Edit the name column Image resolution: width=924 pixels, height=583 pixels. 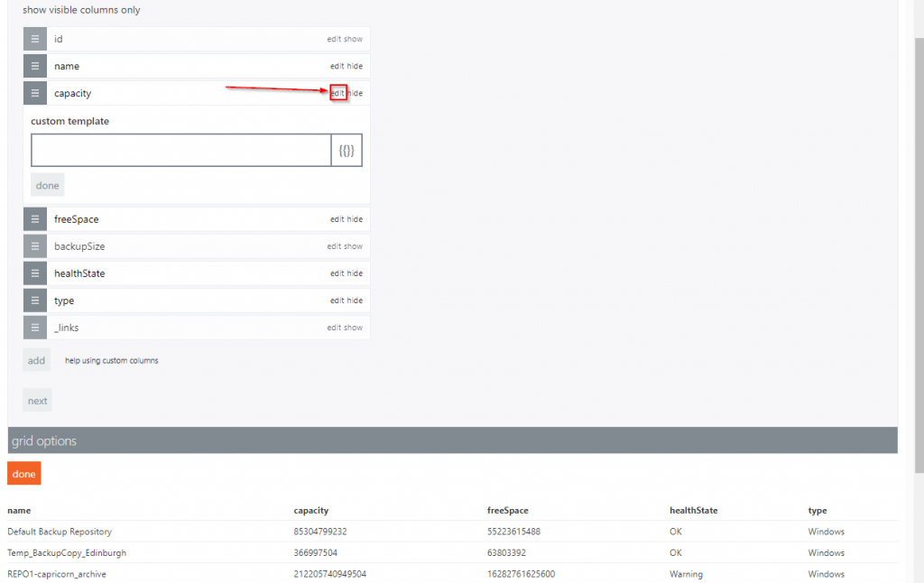(x=337, y=66)
